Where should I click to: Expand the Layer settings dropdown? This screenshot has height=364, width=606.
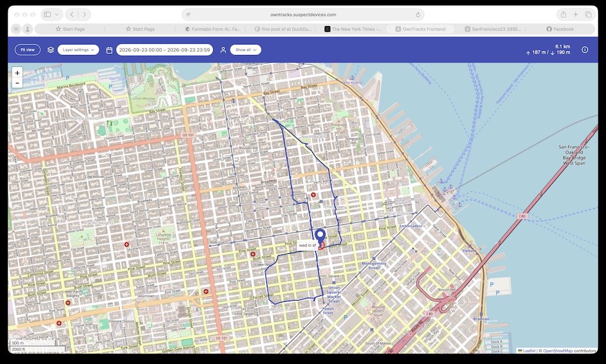click(x=79, y=50)
